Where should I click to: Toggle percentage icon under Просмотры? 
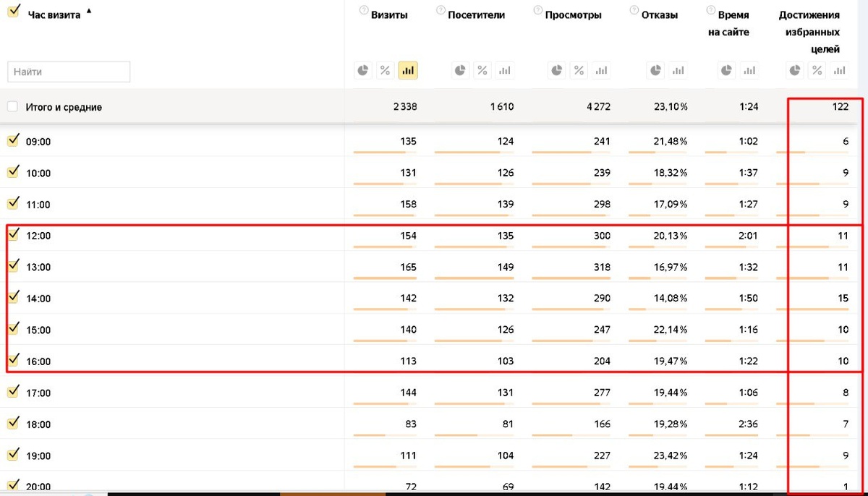(579, 70)
